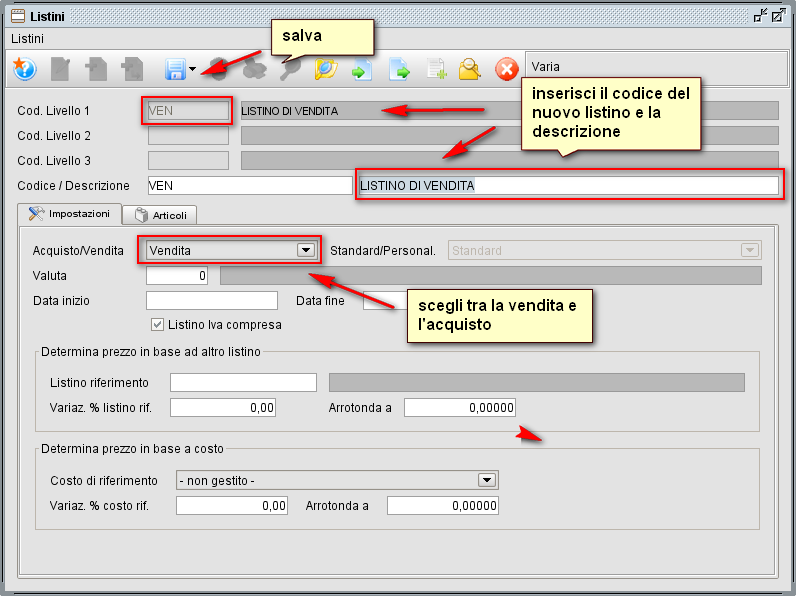Open the Listini menu
The height and width of the screenshot is (596, 796).
pos(27,39)
